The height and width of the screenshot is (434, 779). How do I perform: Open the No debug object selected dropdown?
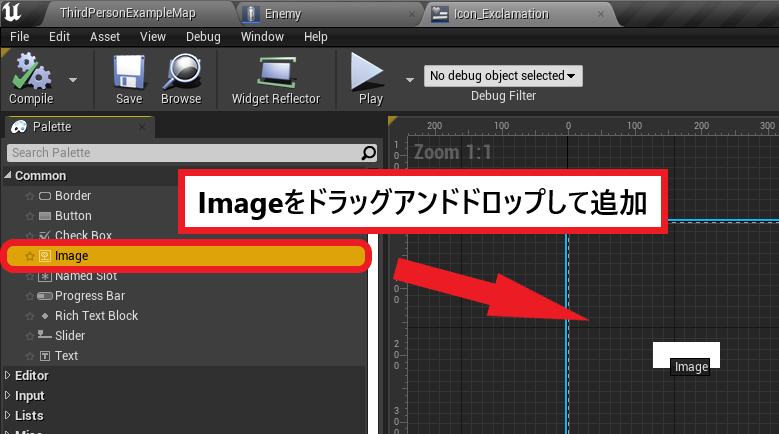click(x=503, y=76)
